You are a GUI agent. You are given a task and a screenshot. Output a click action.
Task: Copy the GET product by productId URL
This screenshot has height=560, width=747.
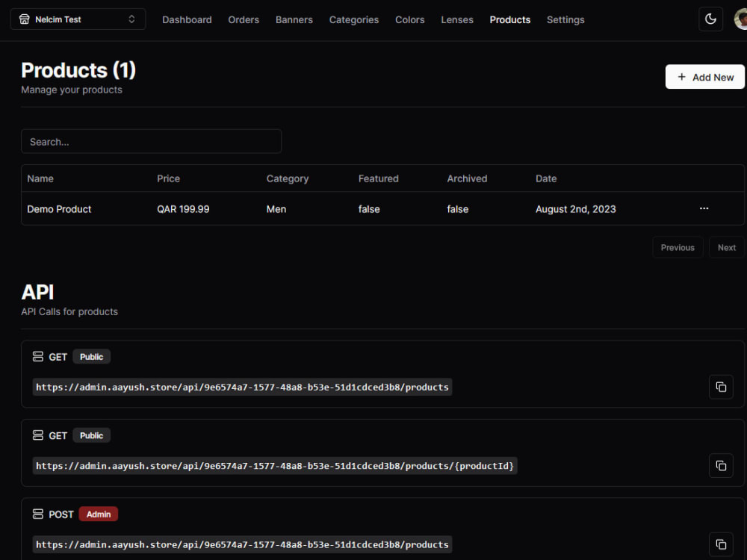tap(720, 465)
